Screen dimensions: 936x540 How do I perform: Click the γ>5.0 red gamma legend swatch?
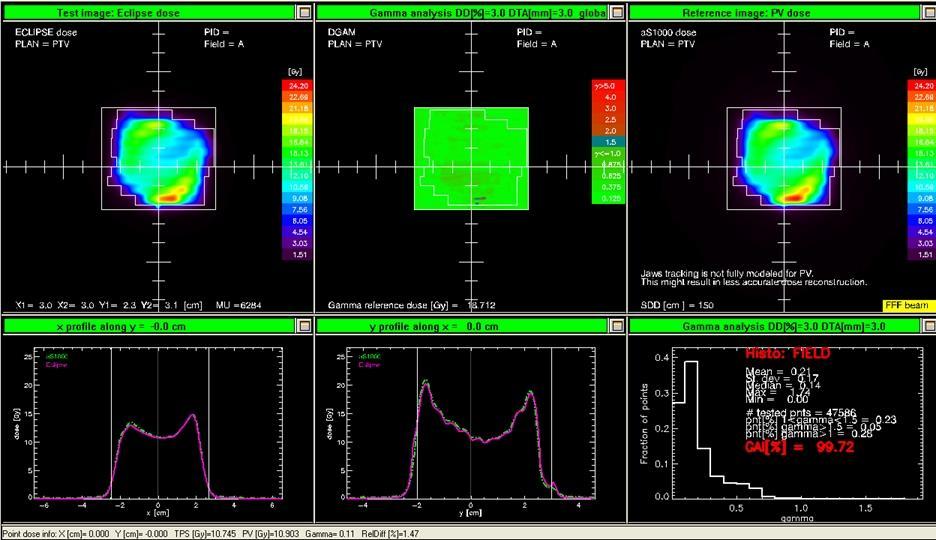click(608, 86)
